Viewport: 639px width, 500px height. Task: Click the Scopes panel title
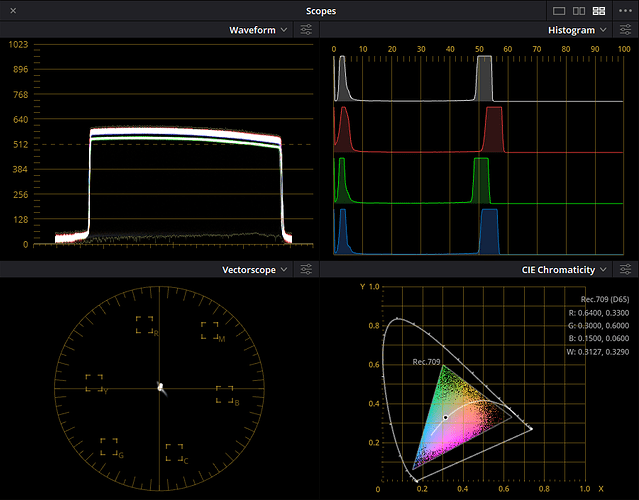321,11
